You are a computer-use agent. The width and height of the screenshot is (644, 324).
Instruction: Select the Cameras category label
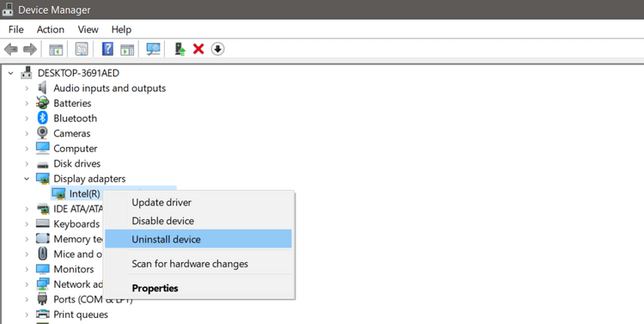(72, 133)
